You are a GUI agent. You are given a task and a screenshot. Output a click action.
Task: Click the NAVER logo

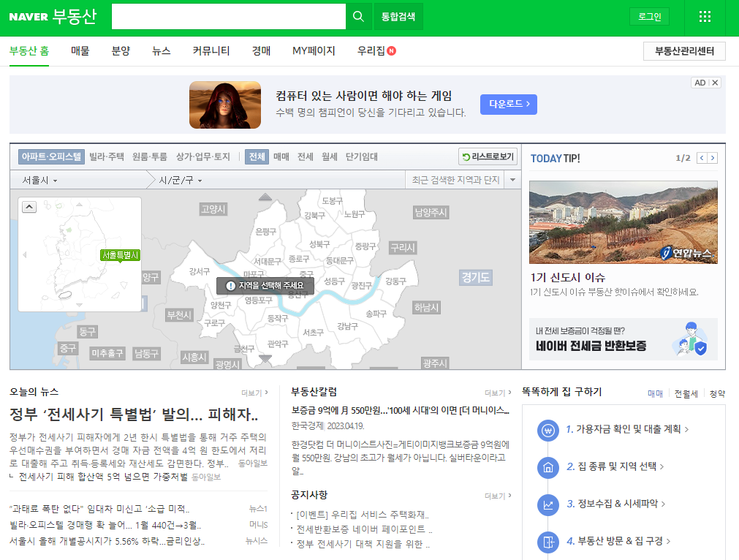[x=29, y=17]
